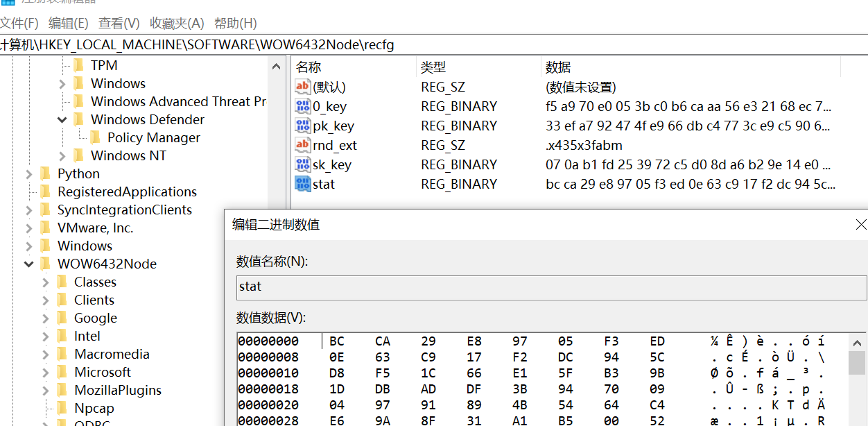
Task: Close the 编辑二进制数值 dialog
Action: tap(860, 225)
